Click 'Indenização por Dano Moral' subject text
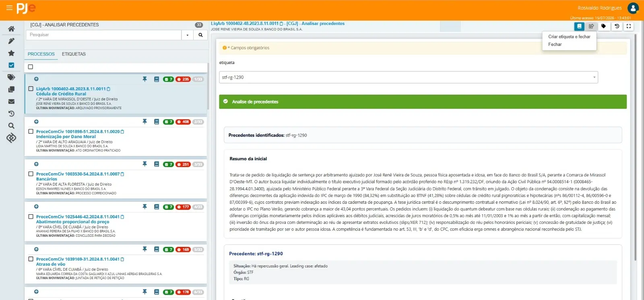 coord(66,137)
